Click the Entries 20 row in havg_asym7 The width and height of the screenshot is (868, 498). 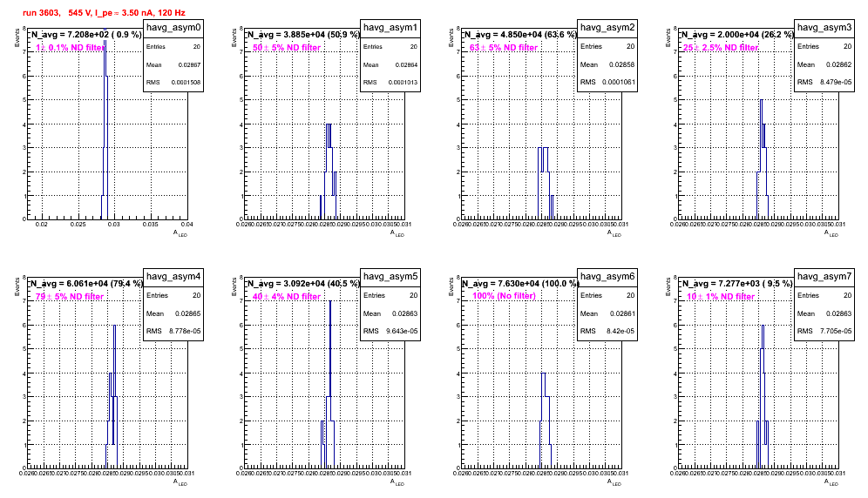pyautogui.click(x=824, y=295)
